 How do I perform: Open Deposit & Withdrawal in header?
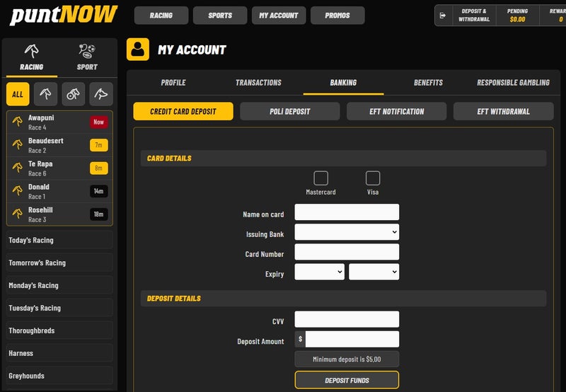(474, 16)
